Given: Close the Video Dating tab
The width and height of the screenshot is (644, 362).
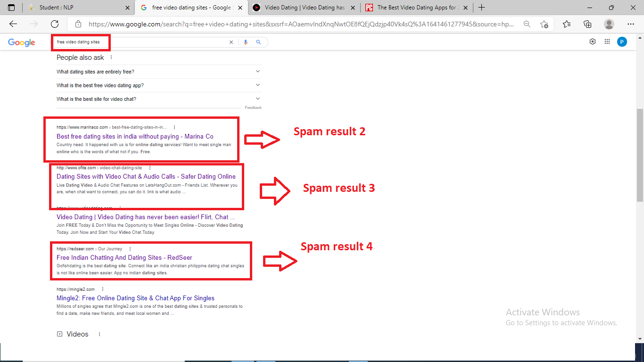Looking at the screenshot, I should [x=353, y=8].
